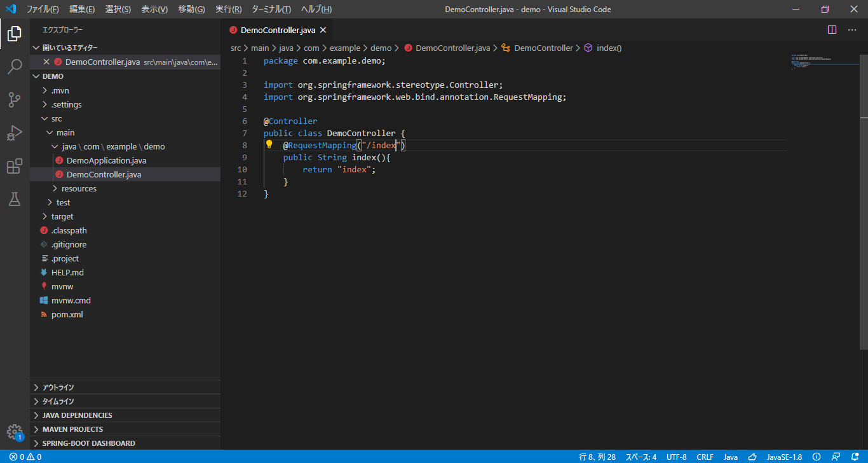Screen dimensions: 868x463
Task: Click the DemoController.java editor tab
Action: [x=278, y=30]
